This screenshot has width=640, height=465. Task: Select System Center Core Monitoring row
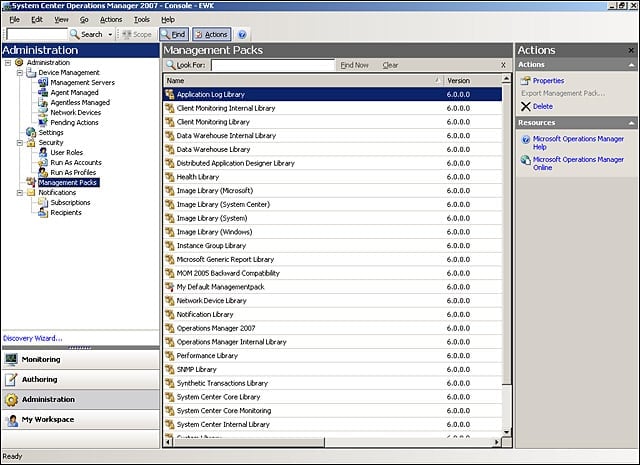click(x=333, y=411)
